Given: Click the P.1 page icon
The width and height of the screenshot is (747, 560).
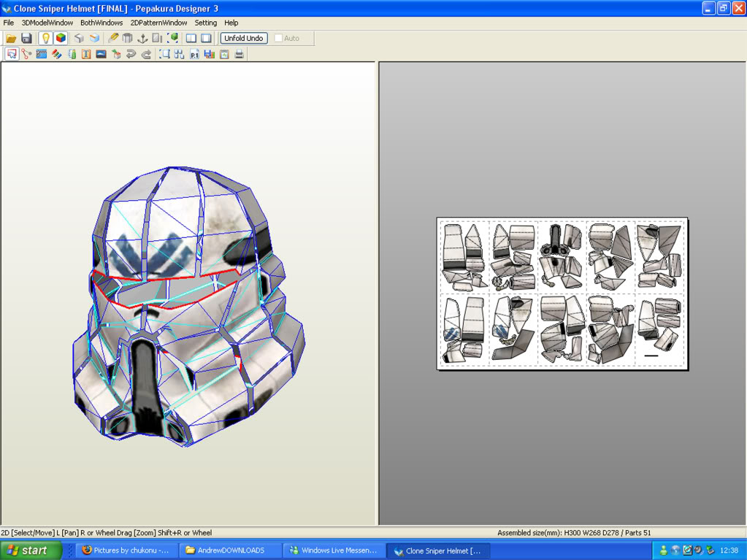Looking at the screenshot, I should 194,54.
